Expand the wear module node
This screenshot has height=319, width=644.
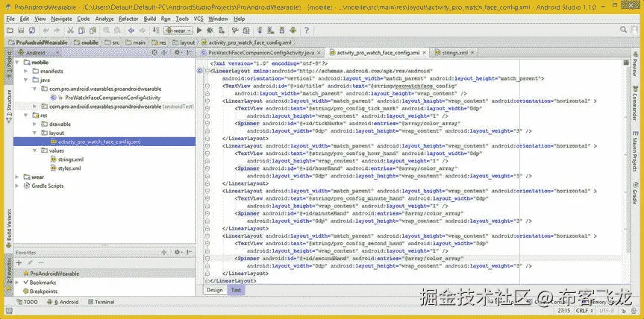17,177
